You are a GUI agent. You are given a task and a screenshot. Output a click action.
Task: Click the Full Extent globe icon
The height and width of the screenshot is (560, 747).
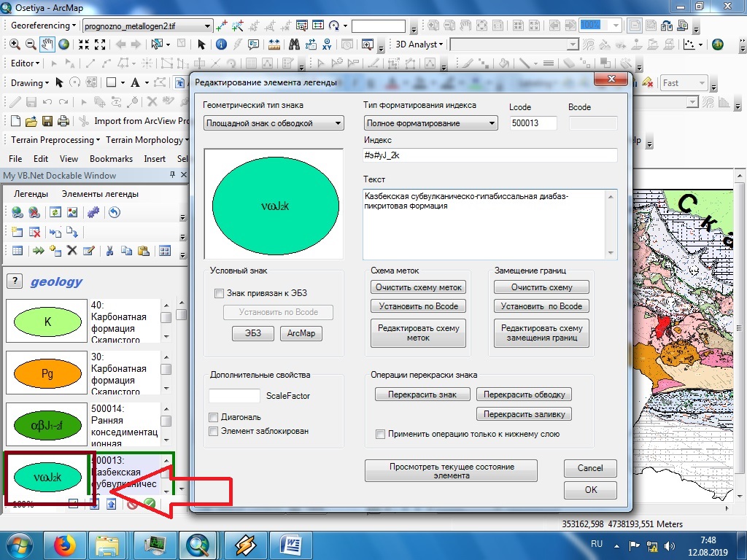click(63, 44)
